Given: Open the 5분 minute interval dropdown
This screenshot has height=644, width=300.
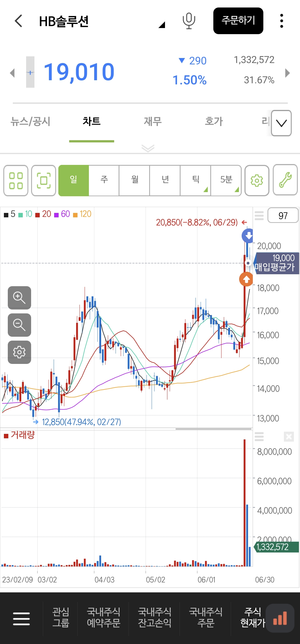Looking at the screenshot, I should (x=226, y=181).
